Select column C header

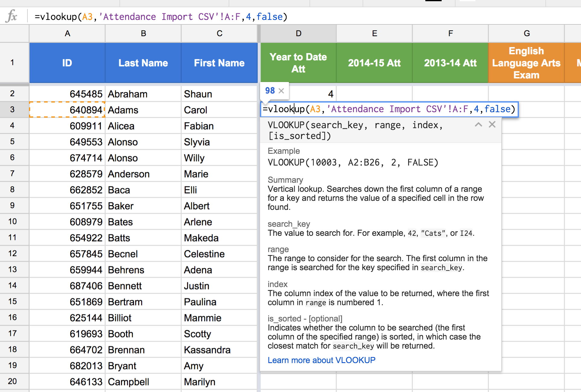[x=219, y=33]
